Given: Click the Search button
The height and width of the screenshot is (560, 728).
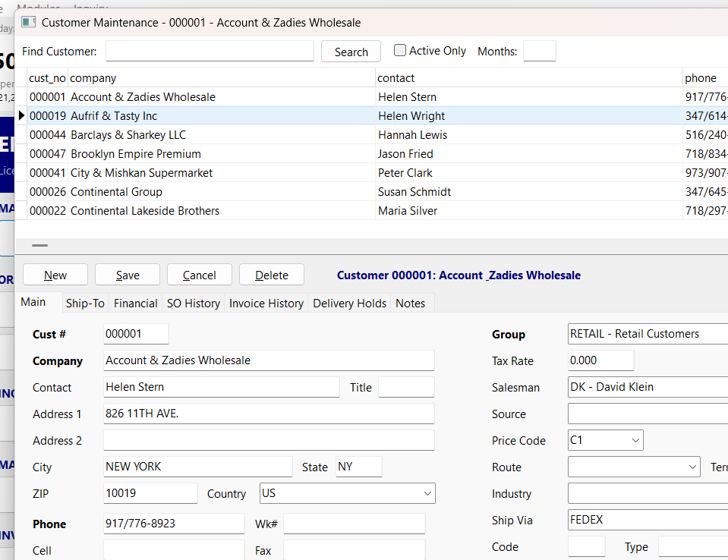Looking at the screenshot, I should click(351, 52).
